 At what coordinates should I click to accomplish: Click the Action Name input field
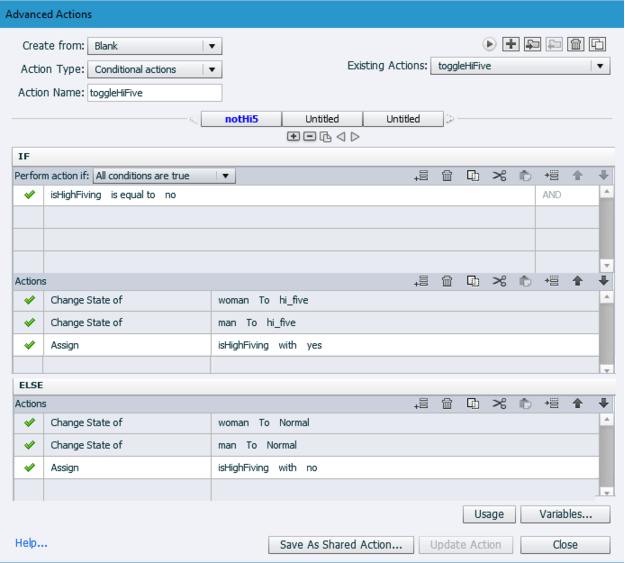[155, 93]
